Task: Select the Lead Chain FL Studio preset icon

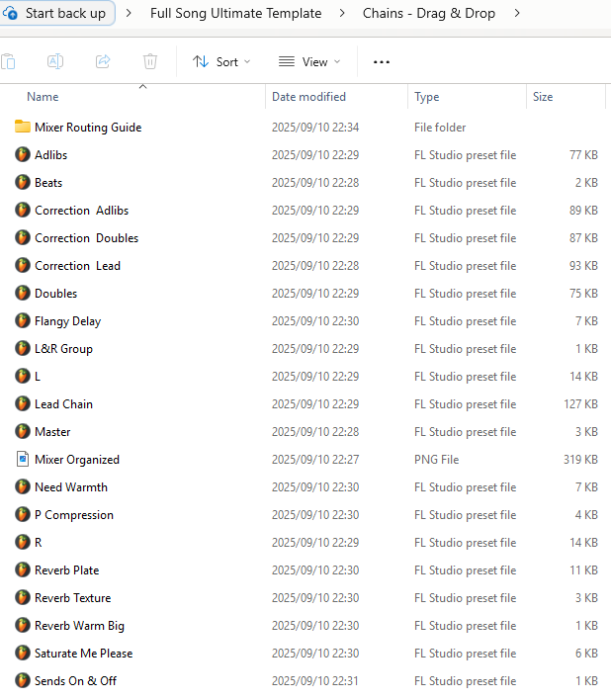Action: pyautogui.click(x=23, y=404)
